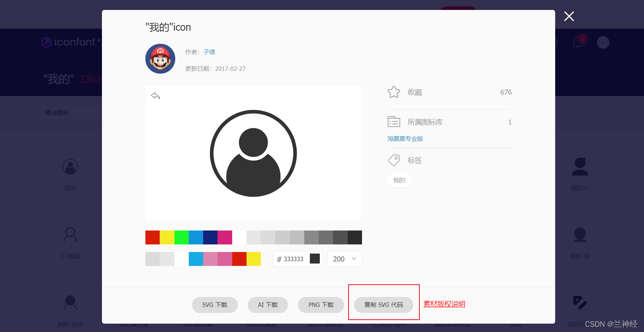
Task: Pick the red swatch in second palette row
Action: tap(239, 259)
